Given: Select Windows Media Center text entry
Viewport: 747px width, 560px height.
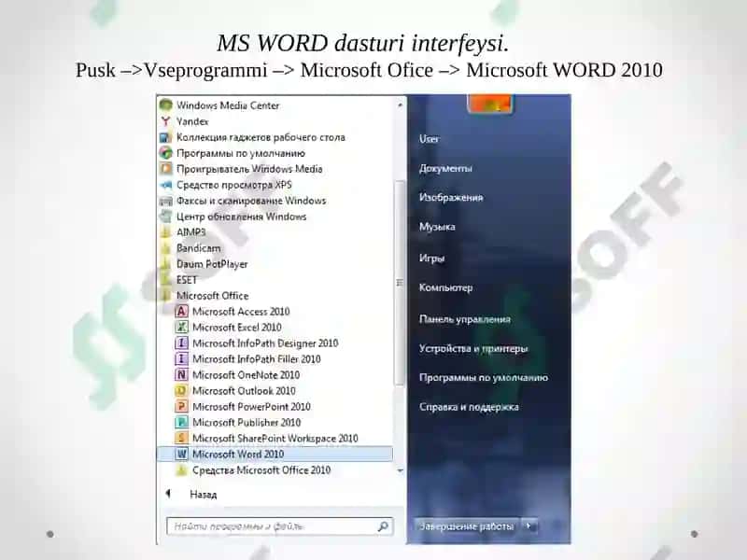Looking at the screenshot, I should click(x=228, y=105).
